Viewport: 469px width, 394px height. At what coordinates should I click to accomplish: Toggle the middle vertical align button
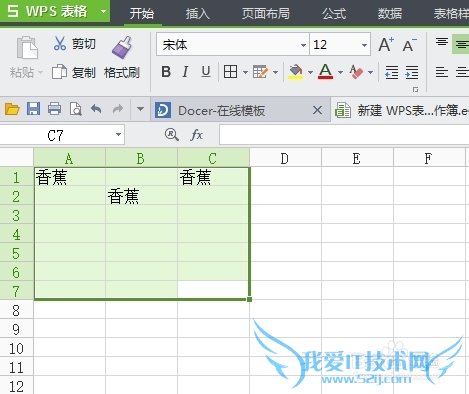pyautogui.click(x=461, y=44)
